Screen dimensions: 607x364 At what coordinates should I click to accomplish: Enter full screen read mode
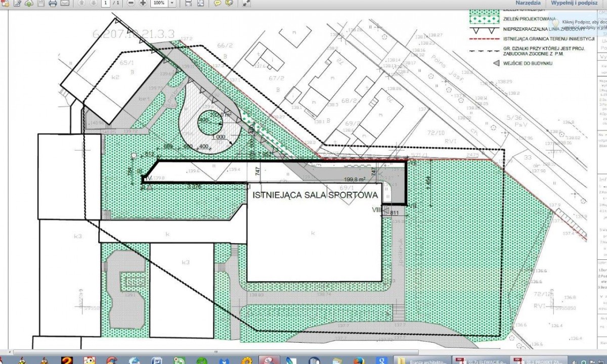tap(247, 3)
